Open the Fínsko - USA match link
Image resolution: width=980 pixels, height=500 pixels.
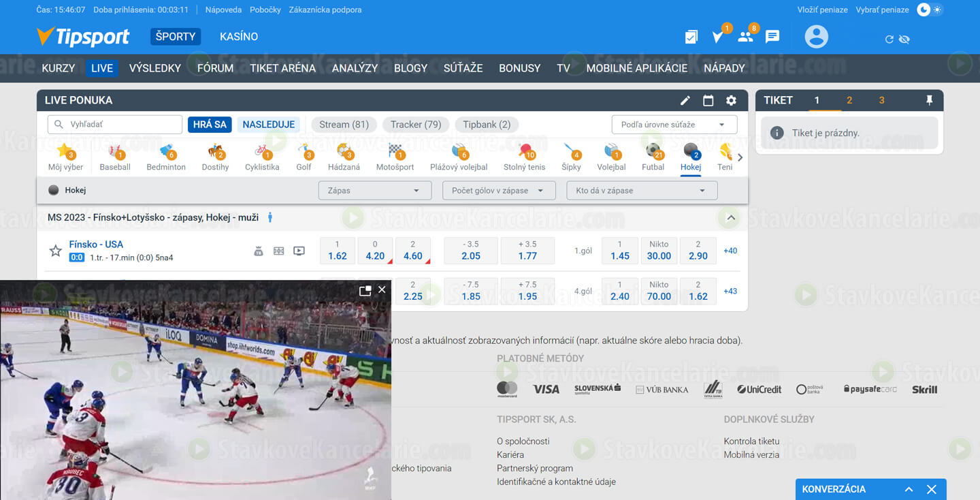click(x=96, y=244)
